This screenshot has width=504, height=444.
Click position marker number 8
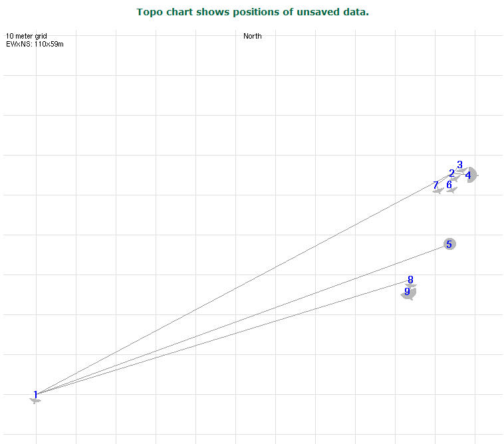click(x=410, y=280)
